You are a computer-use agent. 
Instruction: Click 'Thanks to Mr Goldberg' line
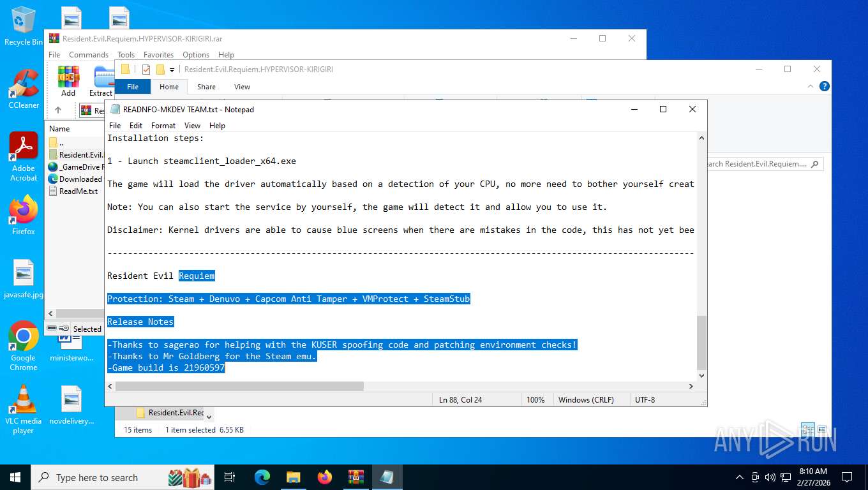pos(212,356)
